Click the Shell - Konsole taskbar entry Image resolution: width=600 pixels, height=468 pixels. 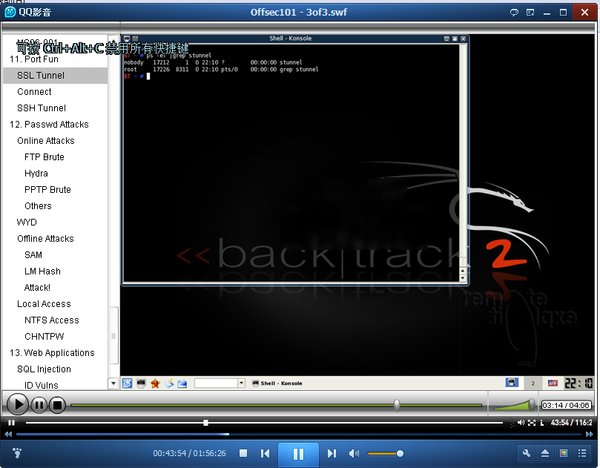point(277,383)
